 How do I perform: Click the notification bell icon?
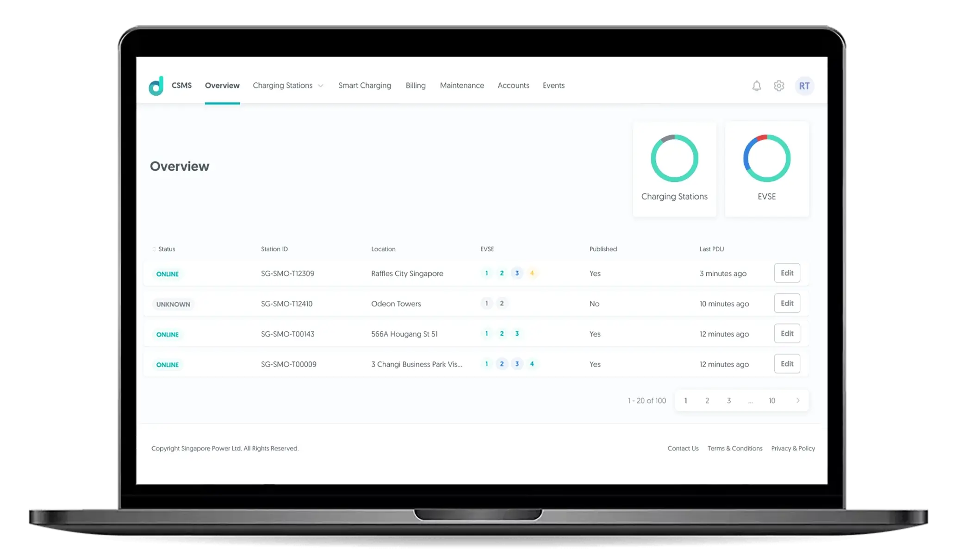click(x=757, y=85)
